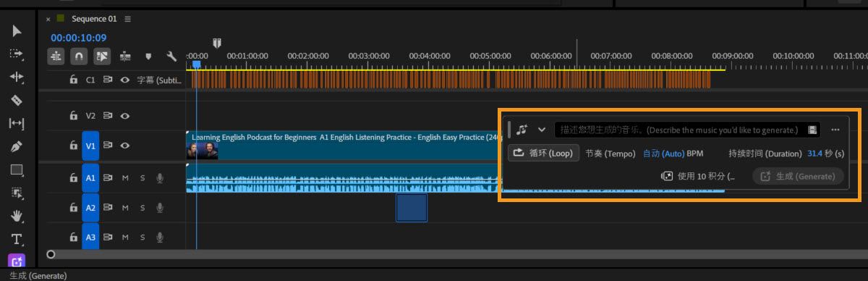
Task: Select the Rectangle tool
Action: tap(17, 170)
